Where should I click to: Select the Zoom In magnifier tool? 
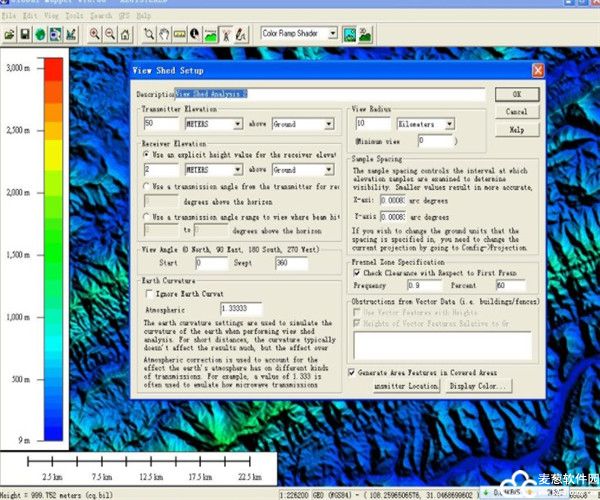(x=95, y=34)
